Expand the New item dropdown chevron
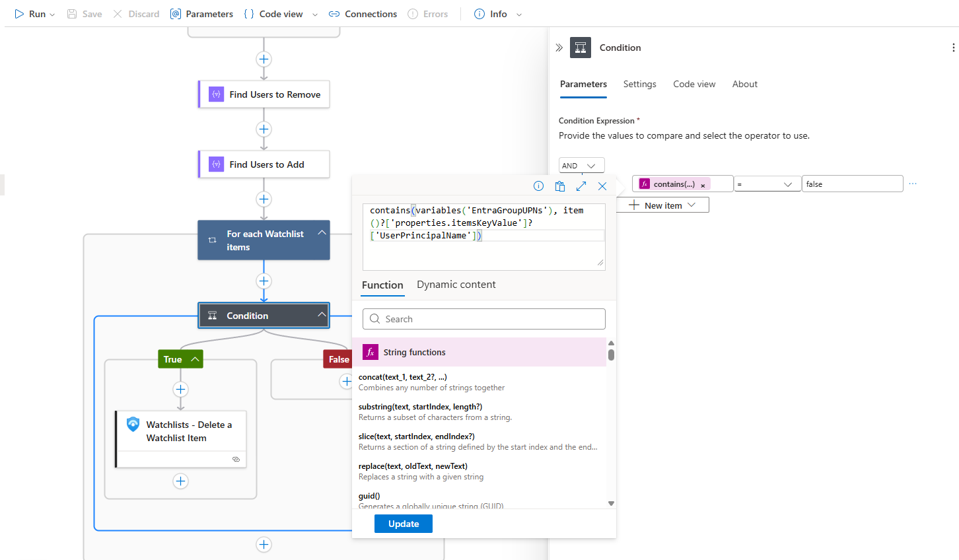Screen dimensions: 959x560 pyautogui.click(x=690, y=205)
